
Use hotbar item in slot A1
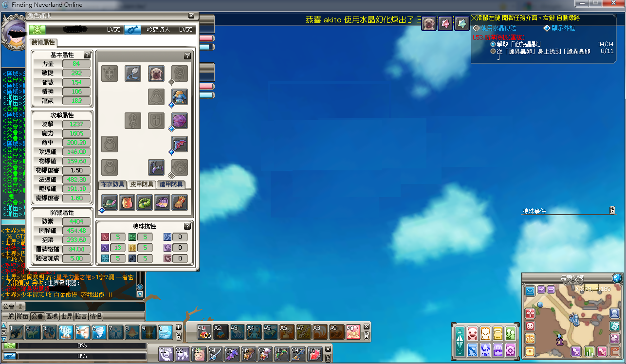tap(205, 332)
